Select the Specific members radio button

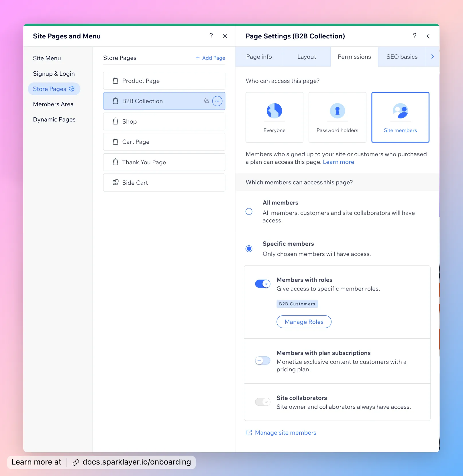point(249,249)
